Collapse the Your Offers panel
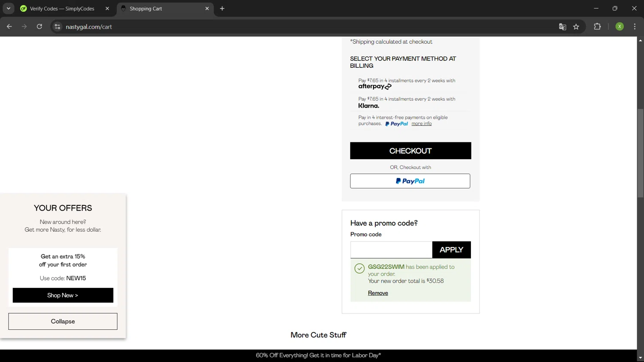This screenshot has height=362, width=644. point(63,321)
